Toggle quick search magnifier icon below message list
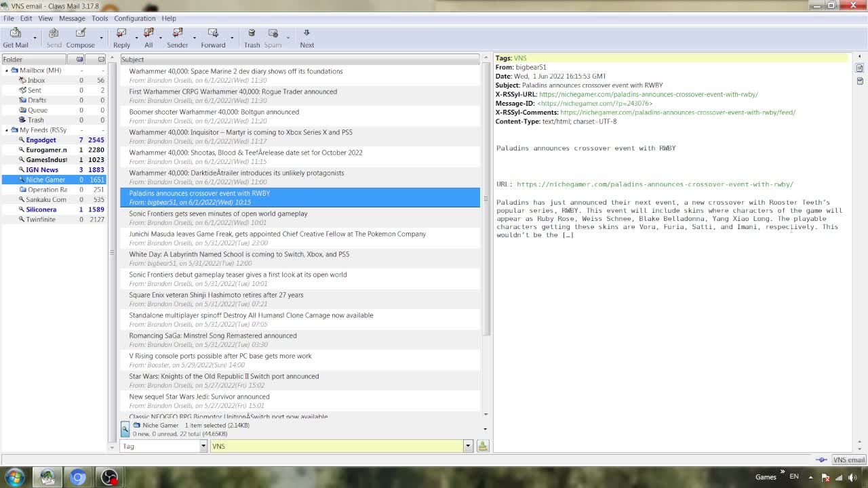This screenshot has width=868, height=488. click(x=125, y=428)
